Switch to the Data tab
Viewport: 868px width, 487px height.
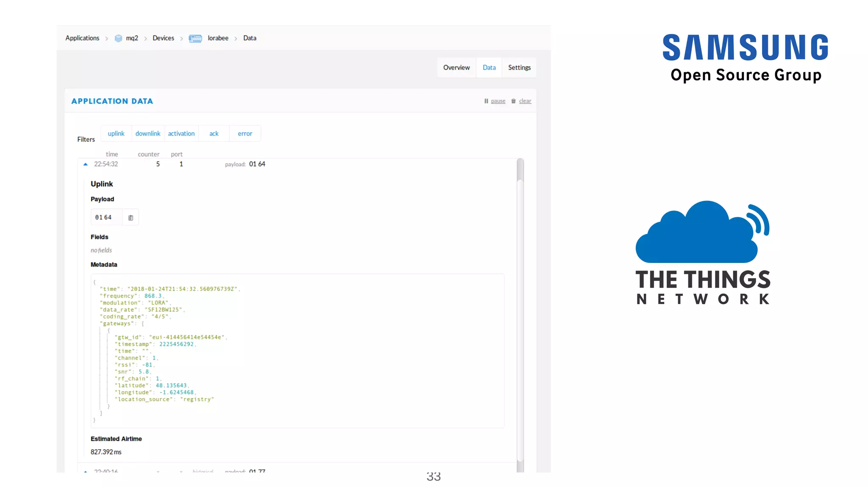[x=489, y=68]
